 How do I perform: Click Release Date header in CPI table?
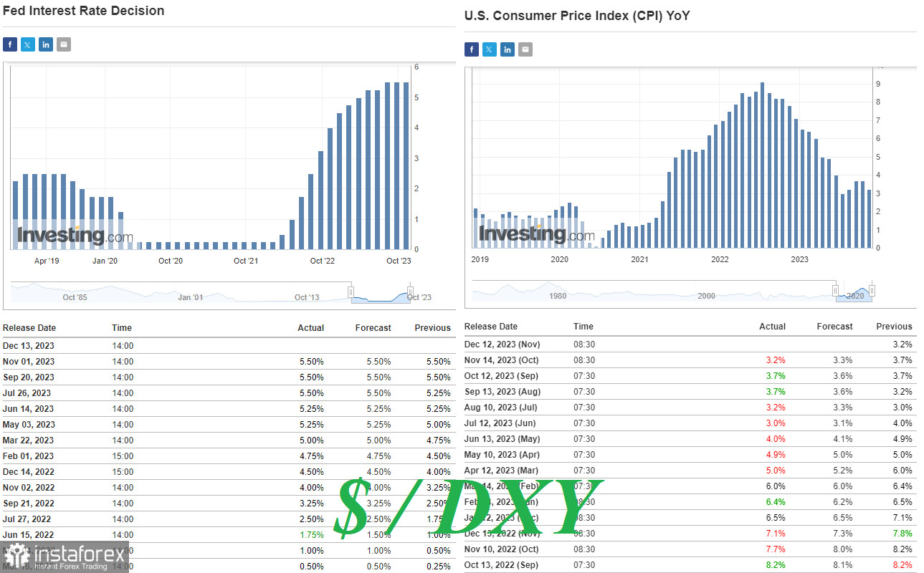[491, 327]
